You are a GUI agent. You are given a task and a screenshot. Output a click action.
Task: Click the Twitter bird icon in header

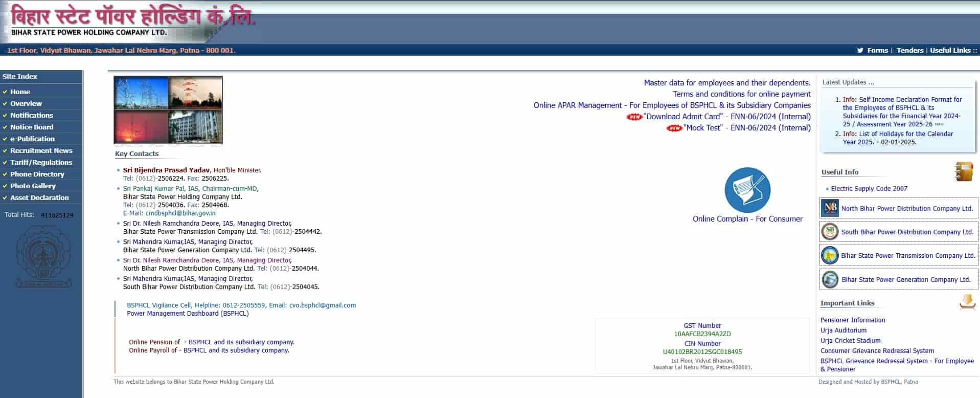coord(860,50)
